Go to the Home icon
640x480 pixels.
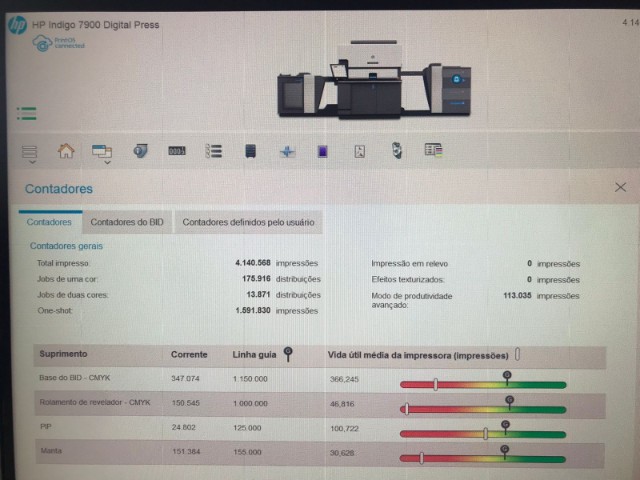tap(66, 151)
